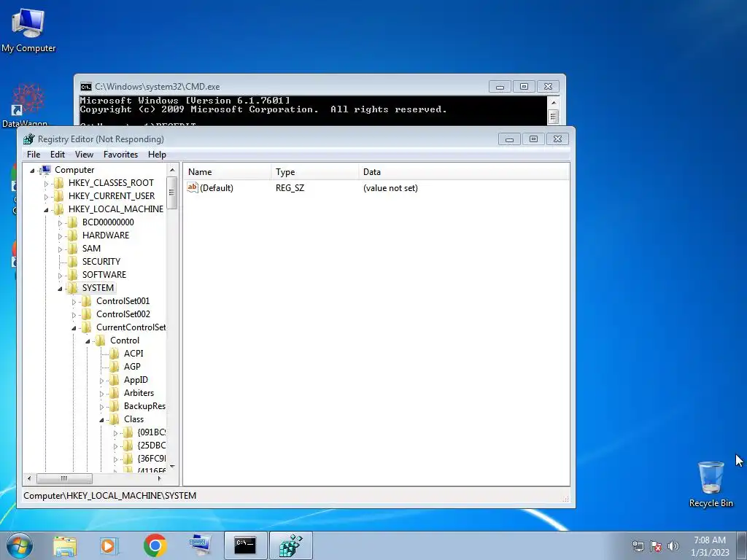Launch Windows Media Player from taskbar

pos(109,545)
